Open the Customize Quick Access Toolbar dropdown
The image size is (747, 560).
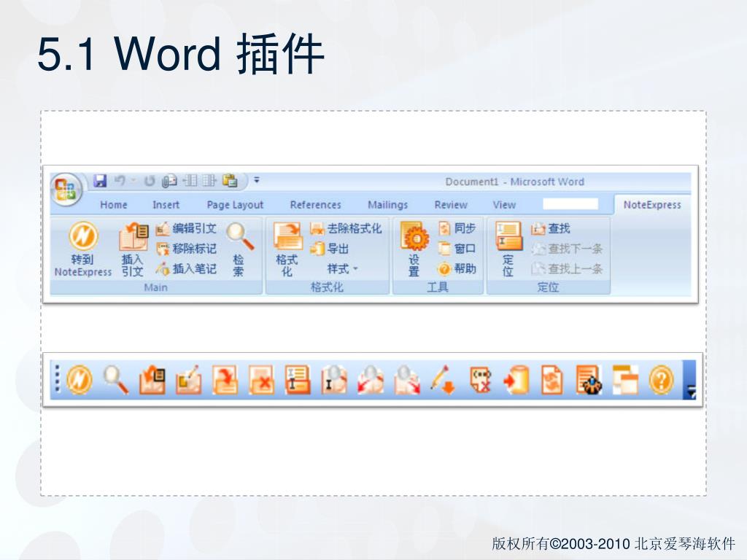(x=256, y=180)
